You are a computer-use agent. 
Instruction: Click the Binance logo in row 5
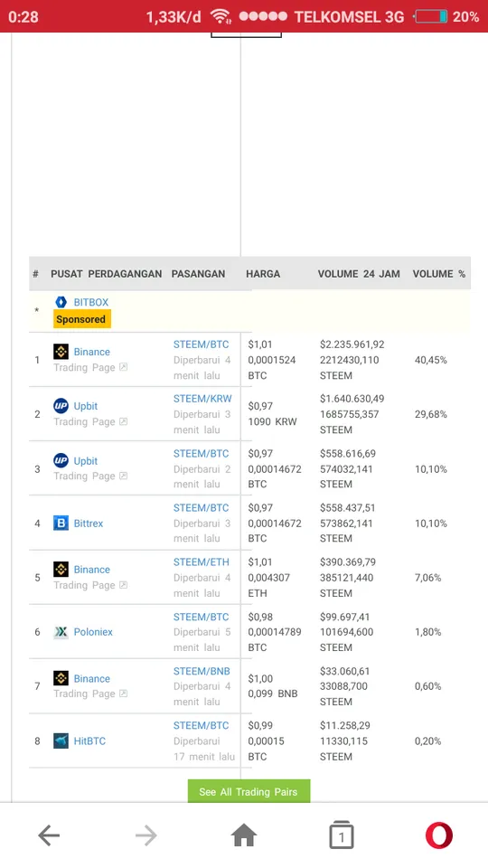(61, 569)
